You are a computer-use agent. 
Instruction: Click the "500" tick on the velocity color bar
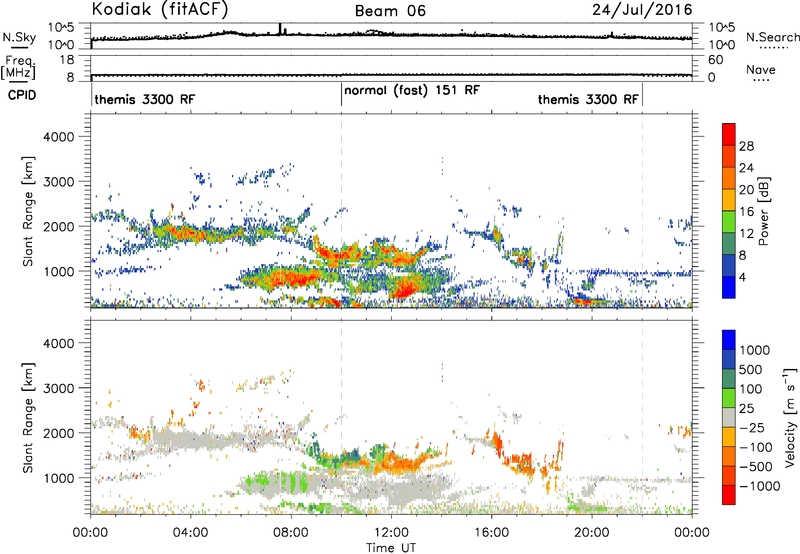click(x=750, y=369)
